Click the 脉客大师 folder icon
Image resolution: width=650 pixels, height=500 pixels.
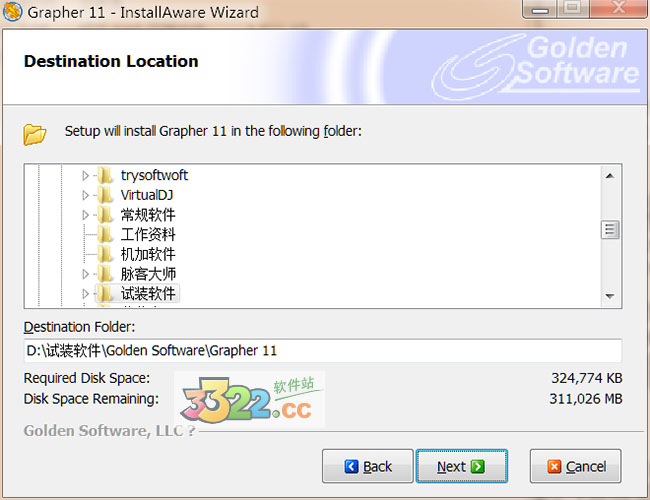tap(105, 274)
